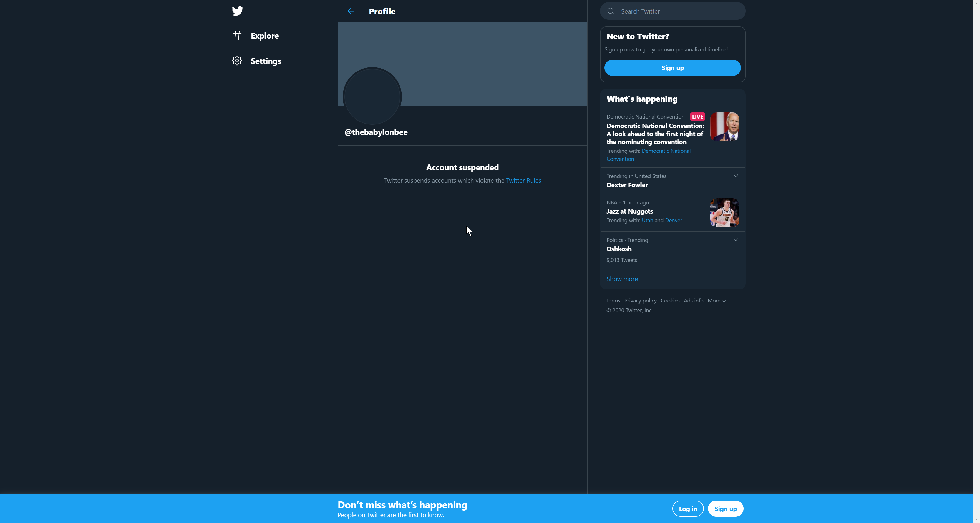
Task: Go back using the Profile back arrow
Action: 351,11
